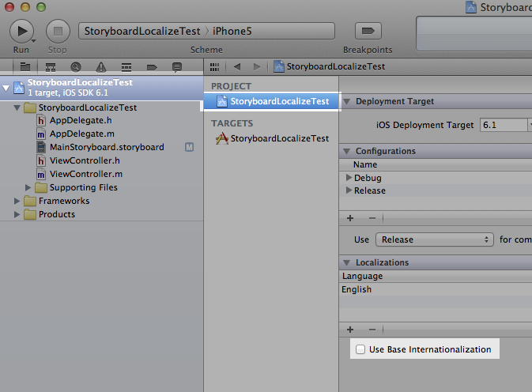532x392 pixels.
Task: Click the green zoom window button
Action: (41, 7)
